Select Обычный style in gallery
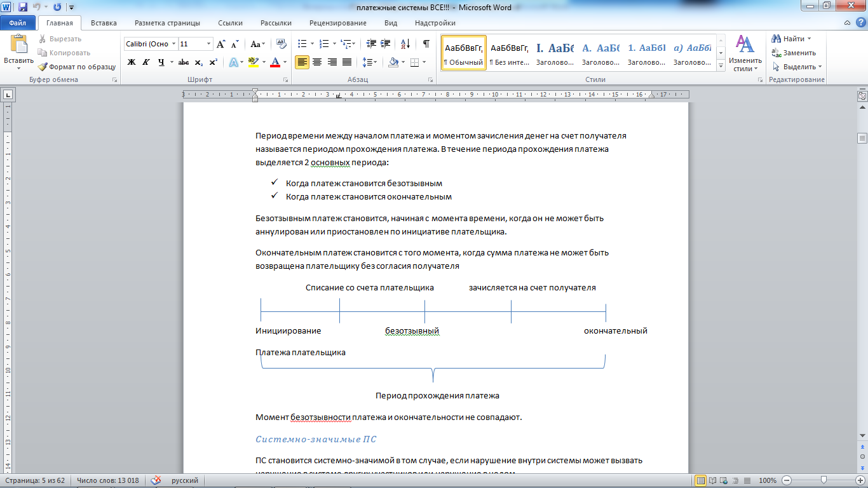Image resolution: width=868 pixels, height=488 pixels. click(x=463, y=53)
